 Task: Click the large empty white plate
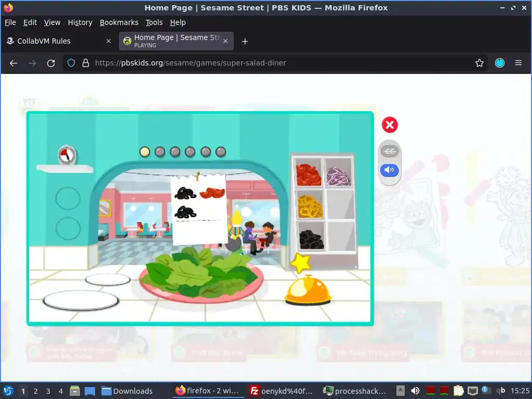pos(81,301)
